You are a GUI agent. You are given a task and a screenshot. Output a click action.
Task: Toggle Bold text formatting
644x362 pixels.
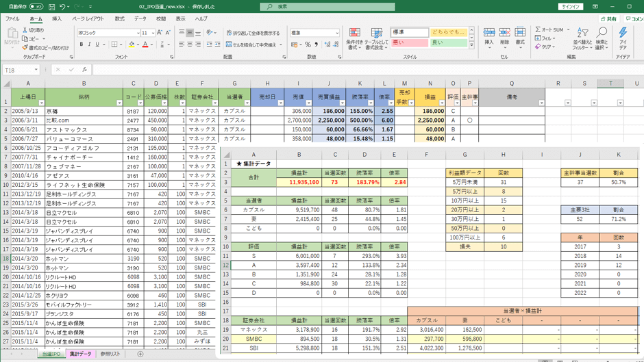[81, 44]
